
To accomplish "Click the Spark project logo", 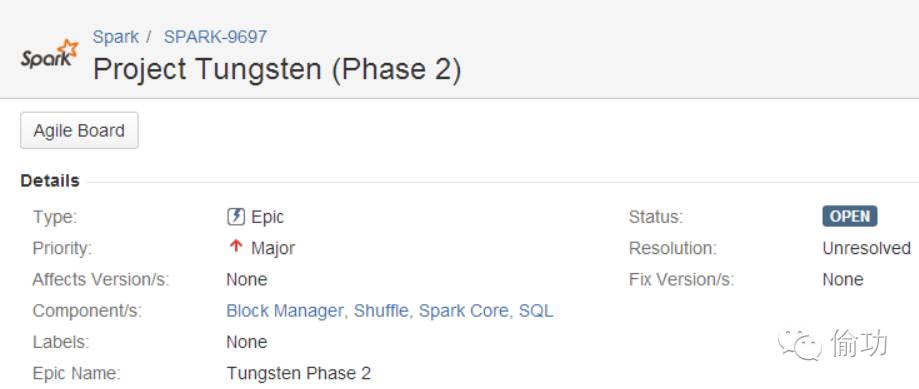I will [50, 55].
